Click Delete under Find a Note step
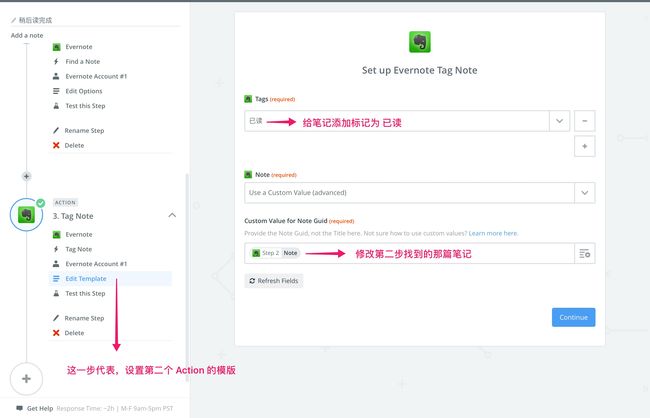Viewport: 650px width, 418px height. 74,146
